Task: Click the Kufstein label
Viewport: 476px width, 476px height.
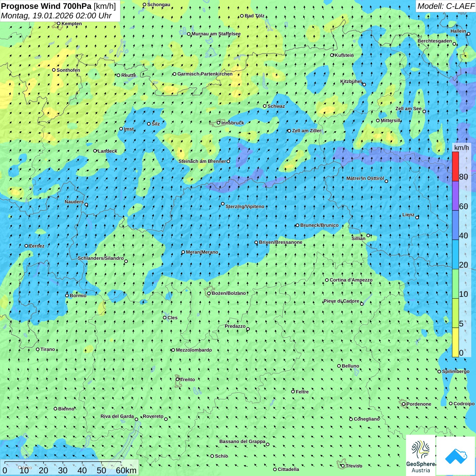Action: coord(344,55)
